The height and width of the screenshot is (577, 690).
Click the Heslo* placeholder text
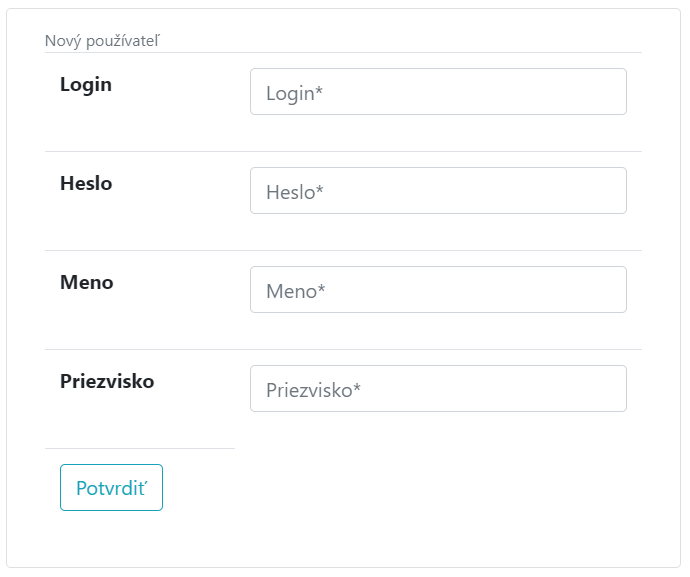point(295,192)
